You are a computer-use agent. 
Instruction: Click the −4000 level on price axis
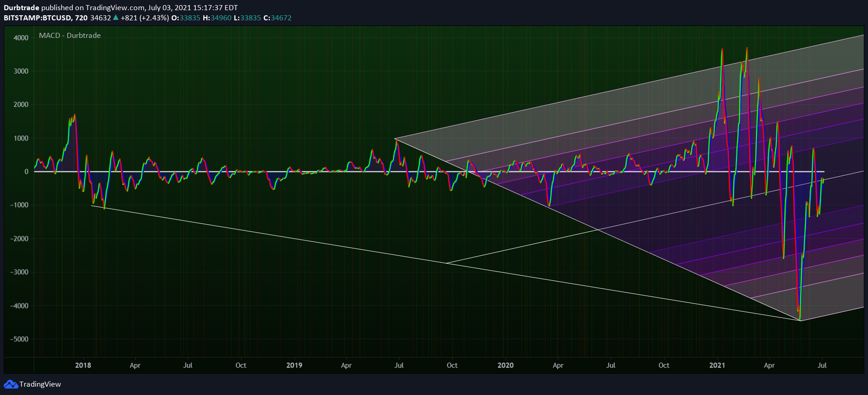coord(19,306)
